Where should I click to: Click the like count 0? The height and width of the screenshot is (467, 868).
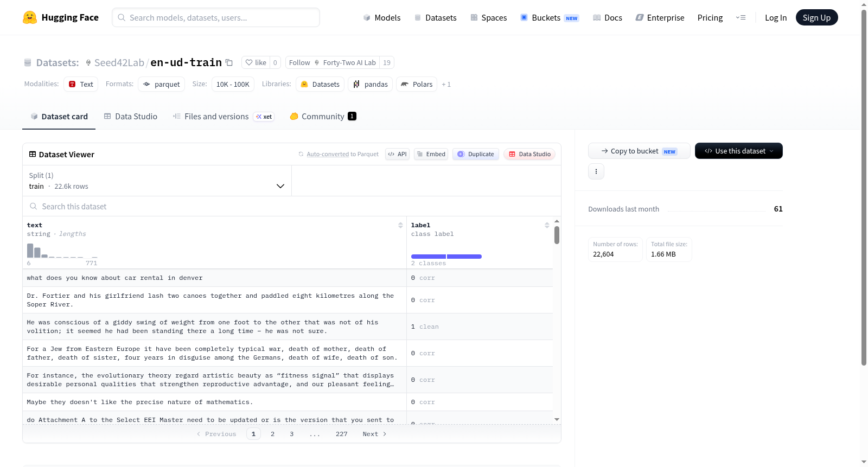[275, 62]
